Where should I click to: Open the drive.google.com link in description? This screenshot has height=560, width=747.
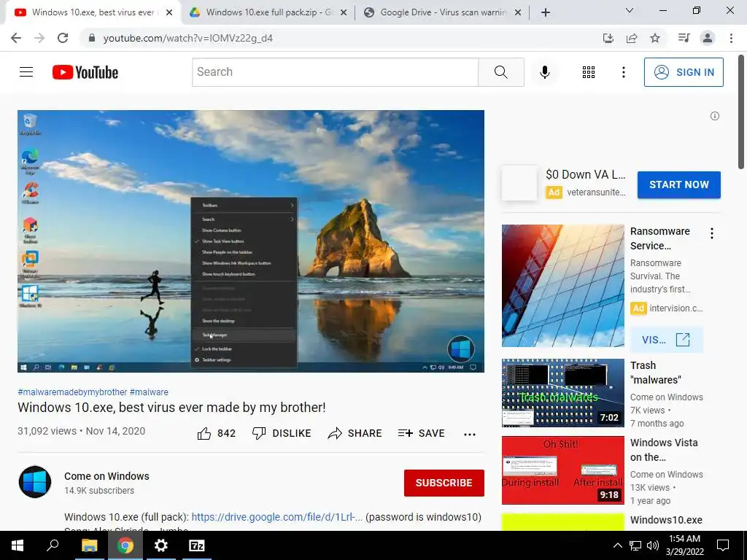pyautogui.click(x=276, y=517)
